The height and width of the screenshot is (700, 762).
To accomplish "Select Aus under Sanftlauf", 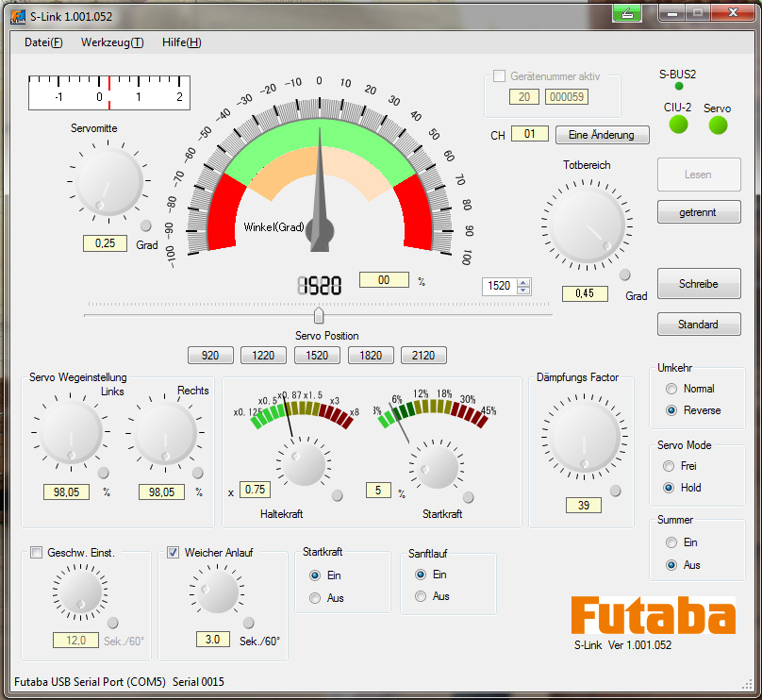I will pos(421,596).
